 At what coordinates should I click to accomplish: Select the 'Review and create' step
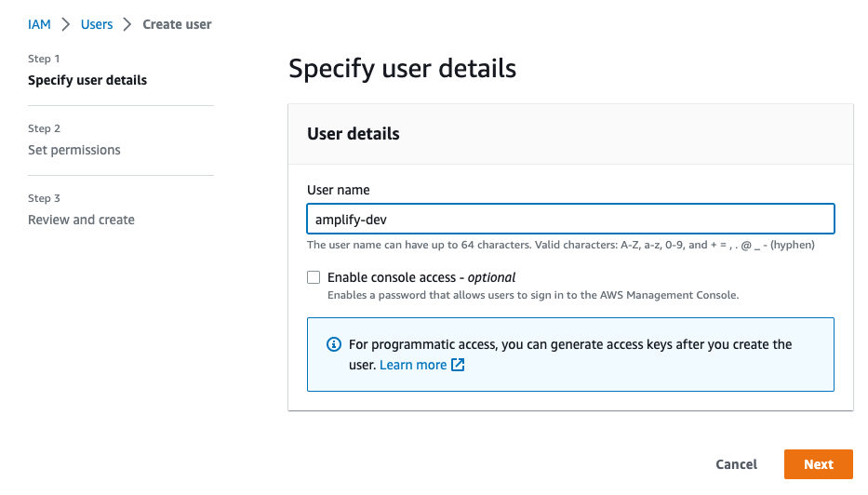[x=81, y=220]
